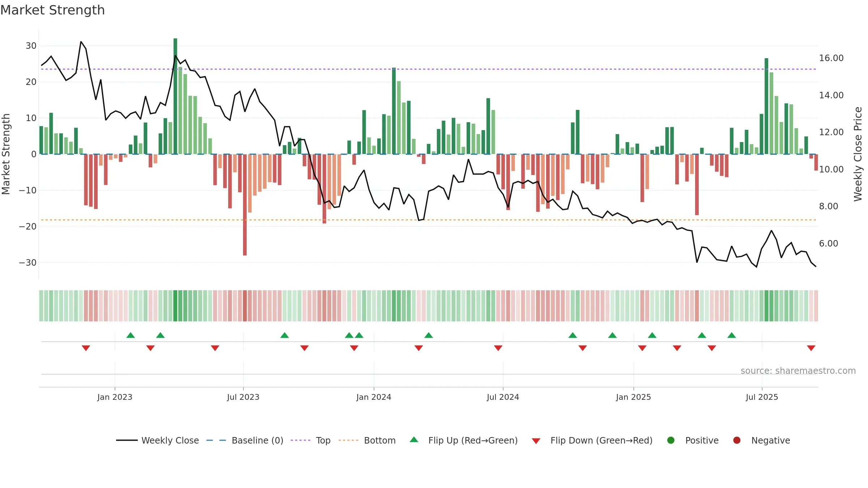Click the Baseline (0) blue dashed legend icon
Viewport: 868px width, 488px height.
click(216, 440)
